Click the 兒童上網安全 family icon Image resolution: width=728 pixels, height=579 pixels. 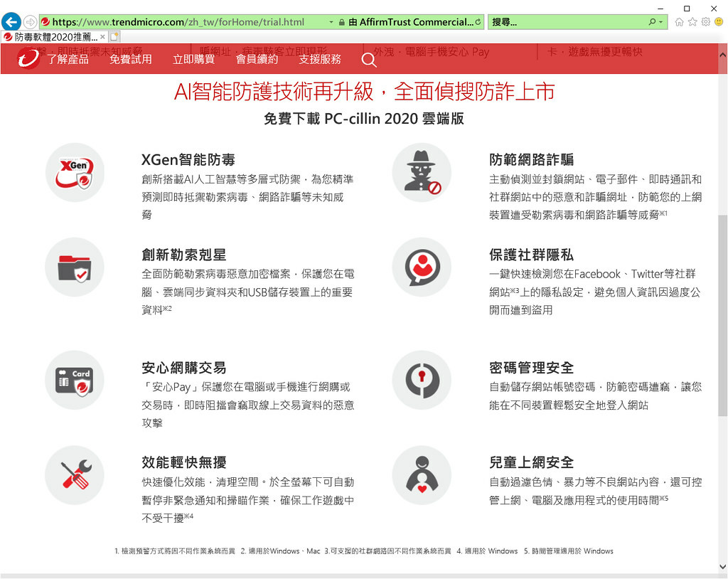(x=422, y=475)
